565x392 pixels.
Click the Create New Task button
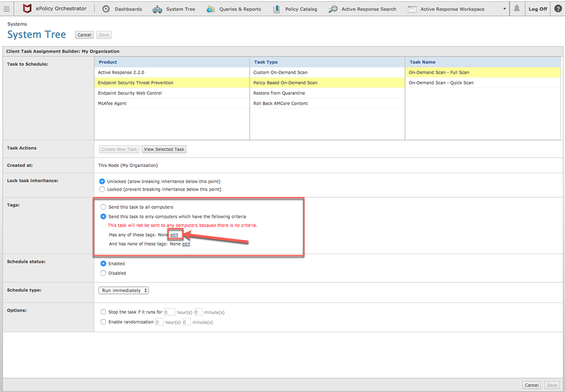119,149
